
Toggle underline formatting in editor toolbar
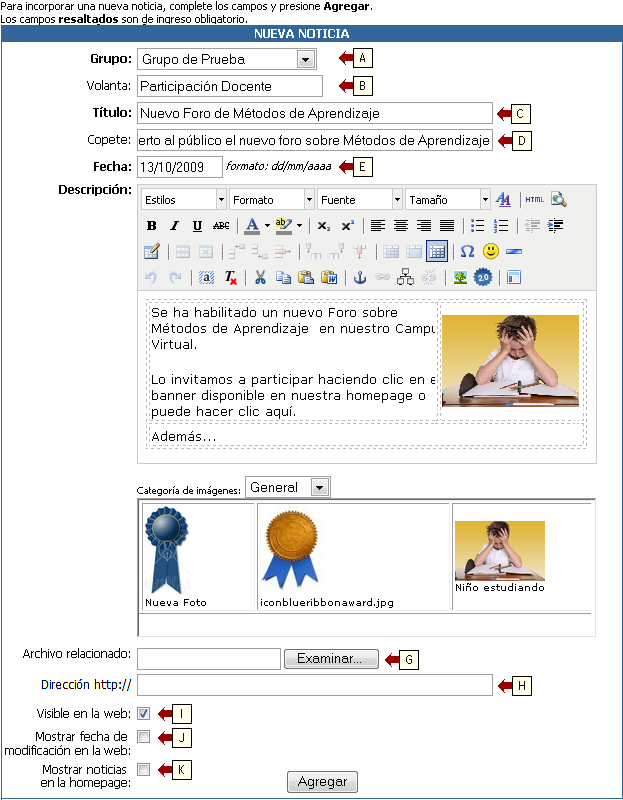(x=197, y=226)
